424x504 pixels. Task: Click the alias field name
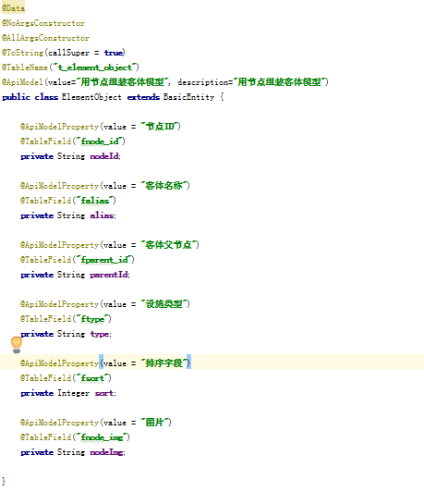point(102,215)
